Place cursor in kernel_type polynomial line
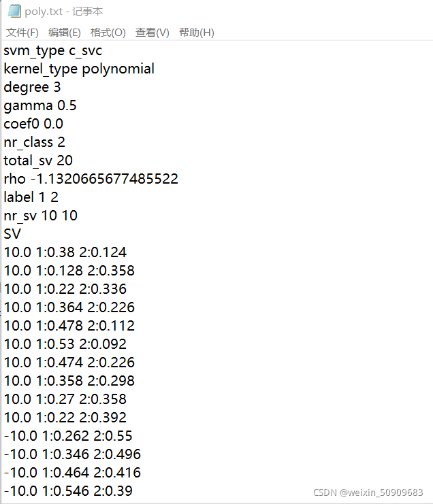 [x=79, y=69]
